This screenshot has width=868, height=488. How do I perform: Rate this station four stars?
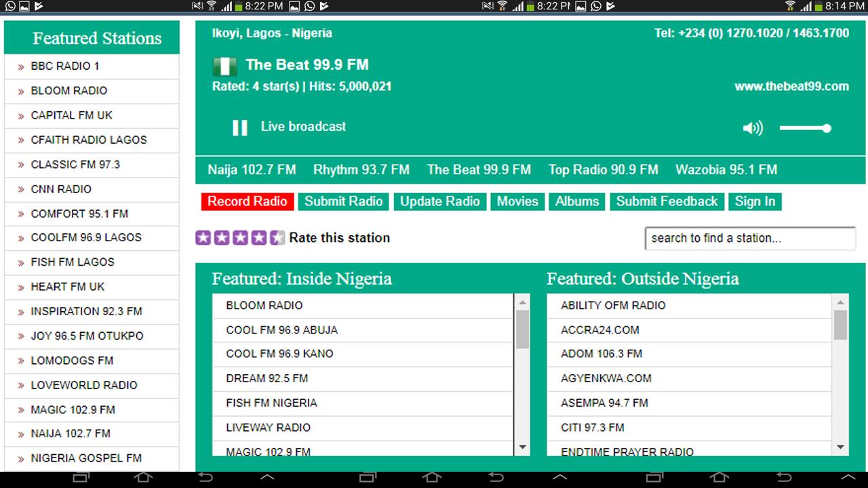click(258, 238)
